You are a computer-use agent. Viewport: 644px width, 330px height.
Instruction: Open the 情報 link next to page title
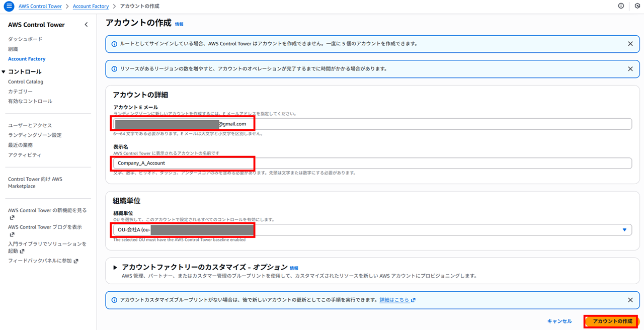[179, 24]
